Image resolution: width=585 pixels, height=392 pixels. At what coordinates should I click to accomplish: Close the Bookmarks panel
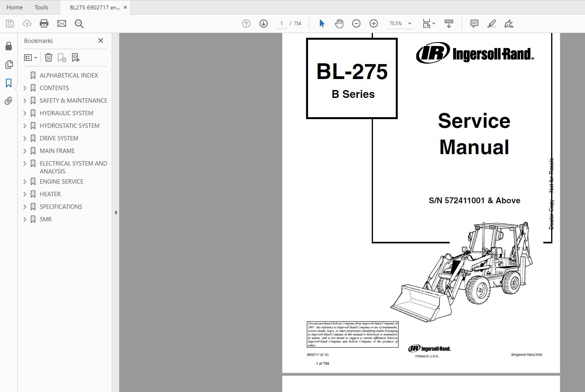pos(101,40)
